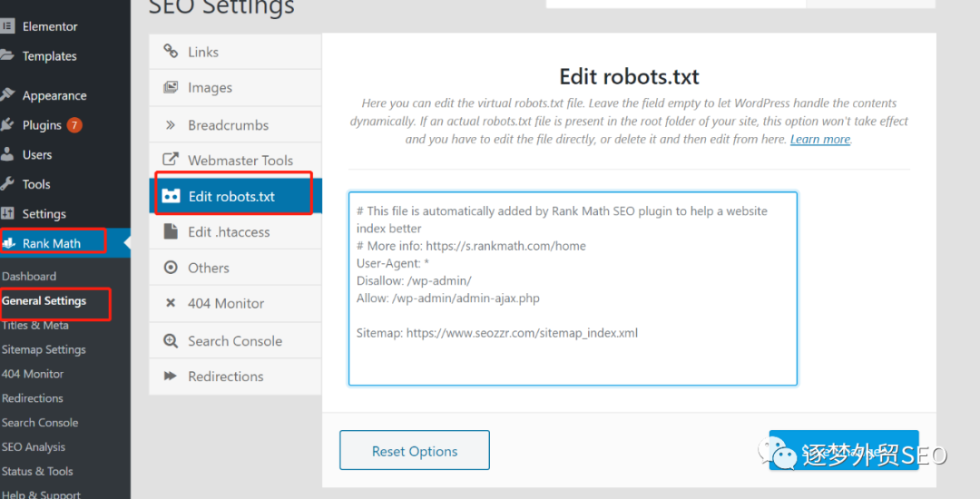Open Redirections in the sidebar submenu

pos(33,397)
